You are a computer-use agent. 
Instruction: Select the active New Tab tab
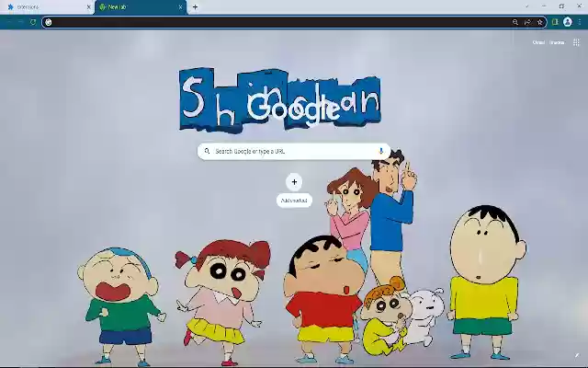point(141,7)
